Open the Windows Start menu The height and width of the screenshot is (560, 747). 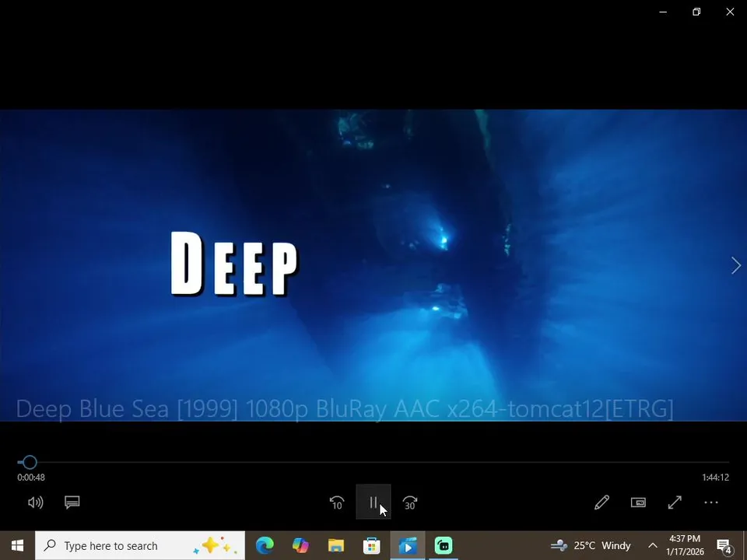coord(18,546)
